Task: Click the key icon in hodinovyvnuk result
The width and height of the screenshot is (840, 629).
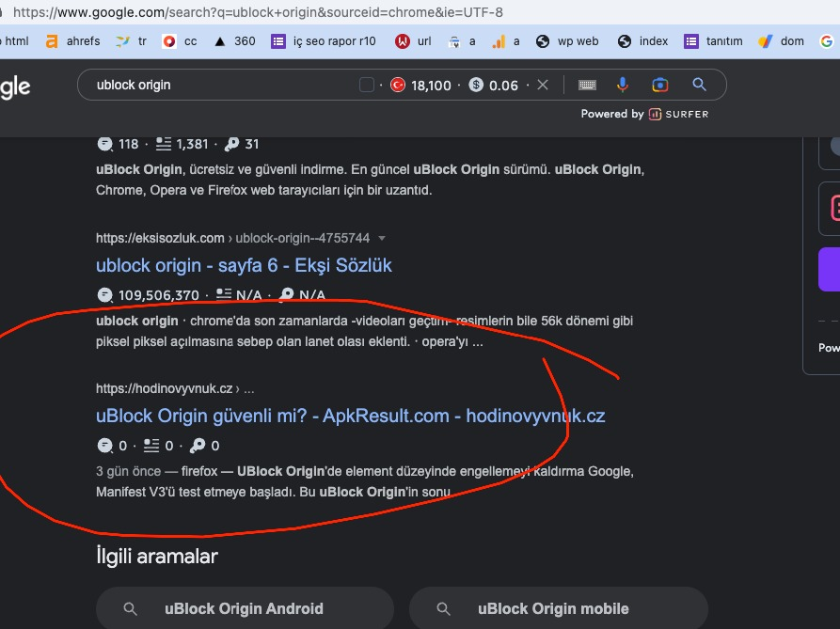Action: [198, 446]
